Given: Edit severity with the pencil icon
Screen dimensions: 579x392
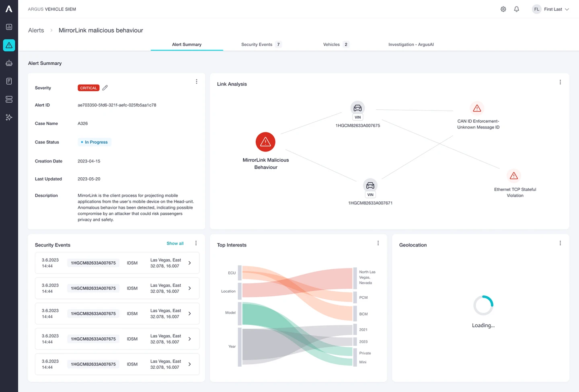Looking at the screenshot, I should click(105, 88).
